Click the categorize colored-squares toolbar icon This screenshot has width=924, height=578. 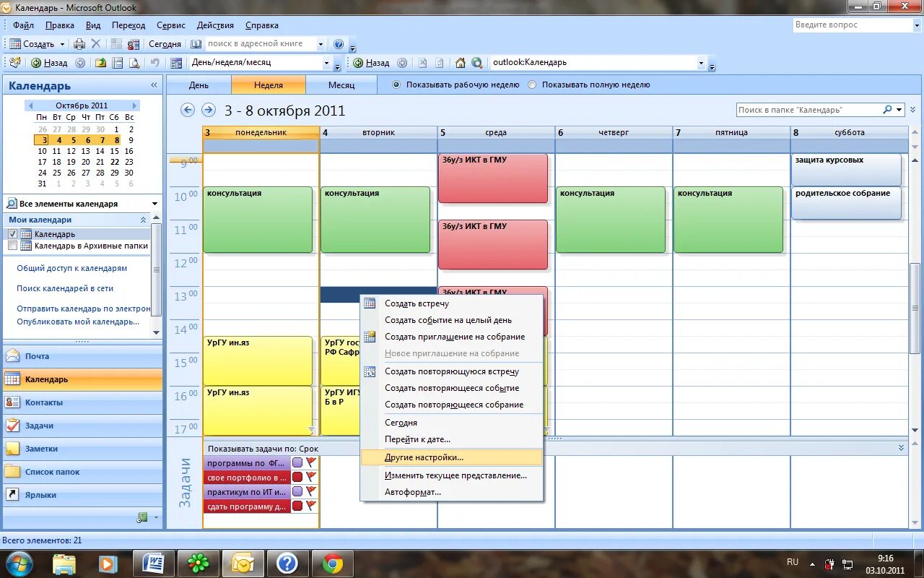(x=115, y=44)
